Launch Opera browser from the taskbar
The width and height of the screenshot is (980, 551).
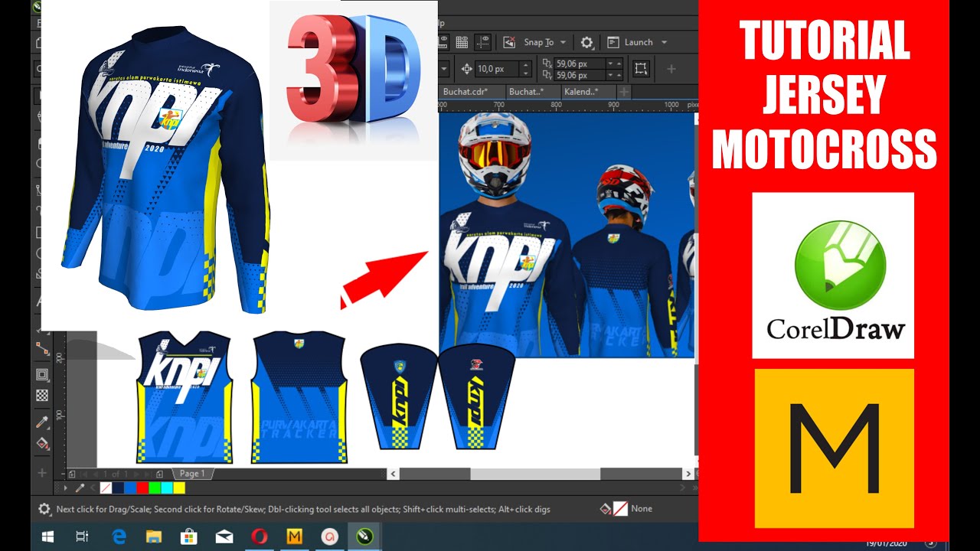point(260,537)
